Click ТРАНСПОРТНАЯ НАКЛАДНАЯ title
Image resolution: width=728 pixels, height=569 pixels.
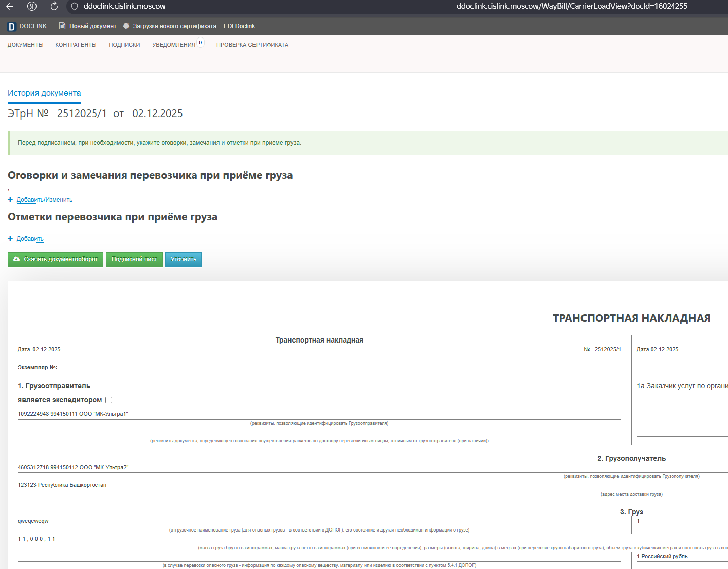(x=631, y=318)
